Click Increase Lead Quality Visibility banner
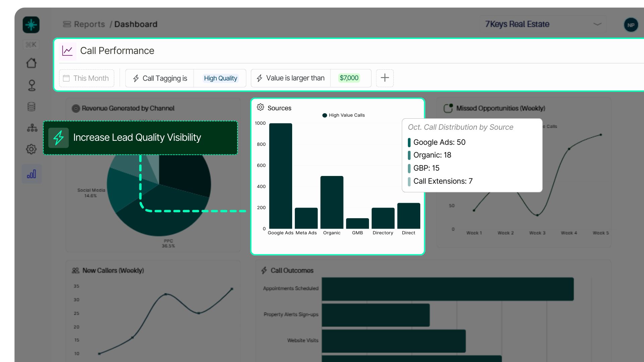The width and height of the screenshot is (644, 362). pyautogui.click(x=140, y=138)
